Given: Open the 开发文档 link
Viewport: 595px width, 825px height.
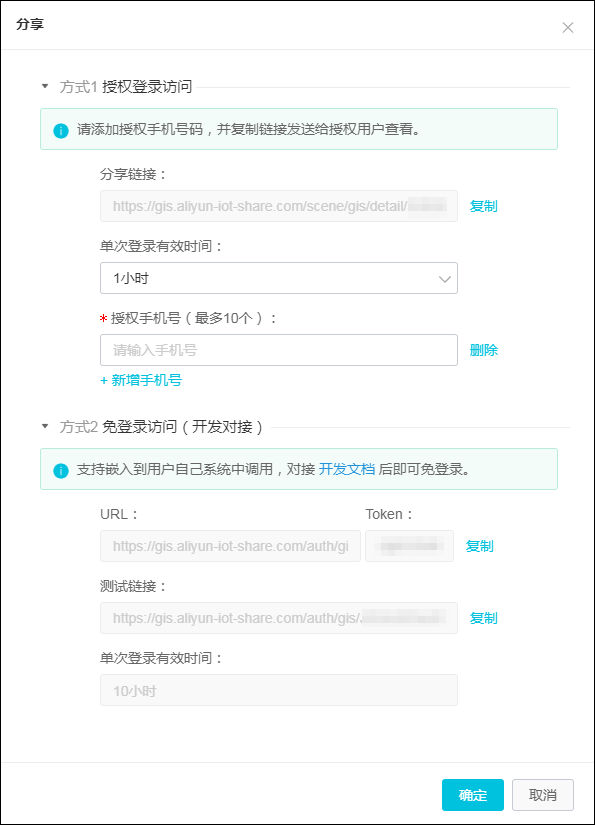Looking at the screenshot, I should tap(347, 469).
